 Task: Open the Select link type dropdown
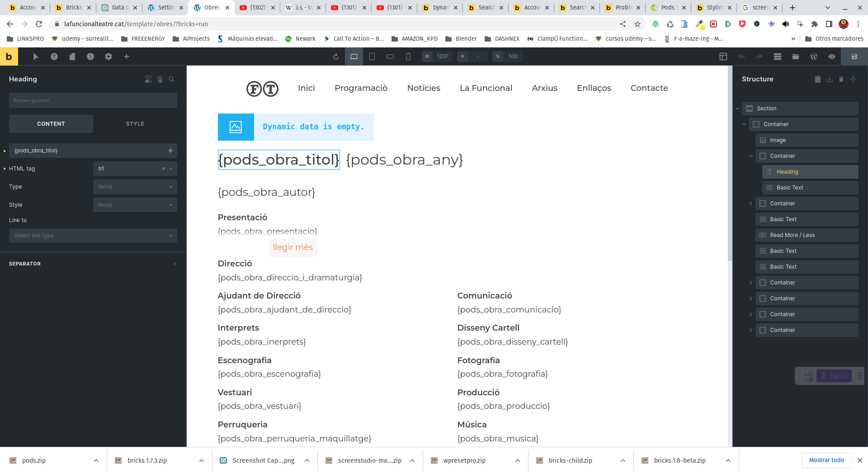(93, 236)
